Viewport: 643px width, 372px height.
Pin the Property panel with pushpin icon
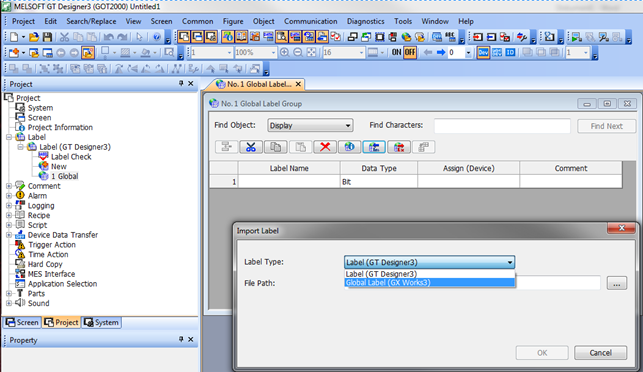coord(181,339)
